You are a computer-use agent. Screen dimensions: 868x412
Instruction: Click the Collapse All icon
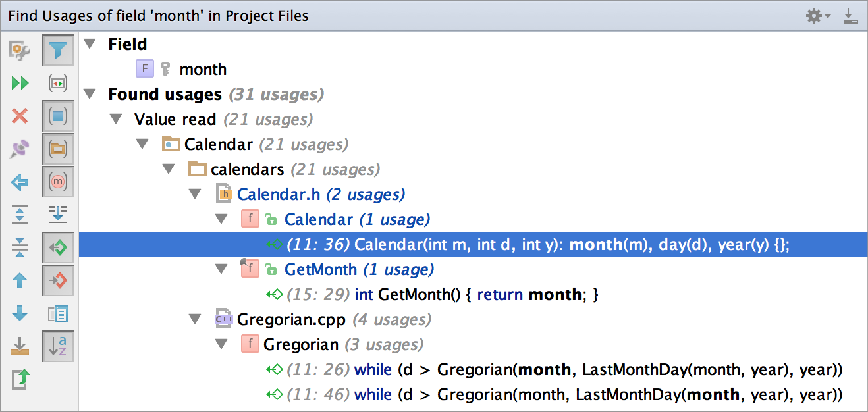pyautogui.click(x=20, y=247)
